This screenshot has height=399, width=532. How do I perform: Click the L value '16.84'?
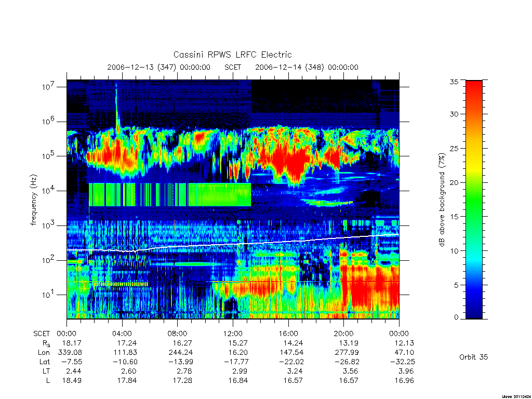[238, 380]
